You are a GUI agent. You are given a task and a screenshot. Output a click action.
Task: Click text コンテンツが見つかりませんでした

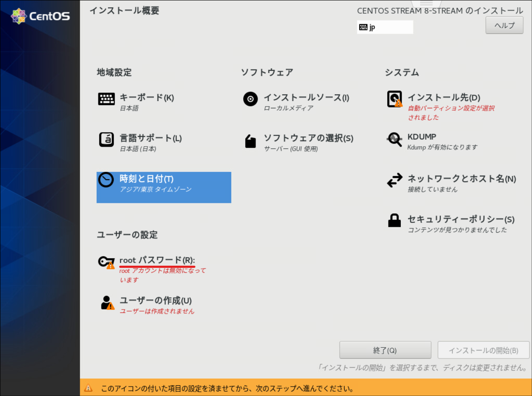pyautogui.click(x=457, y=230)
